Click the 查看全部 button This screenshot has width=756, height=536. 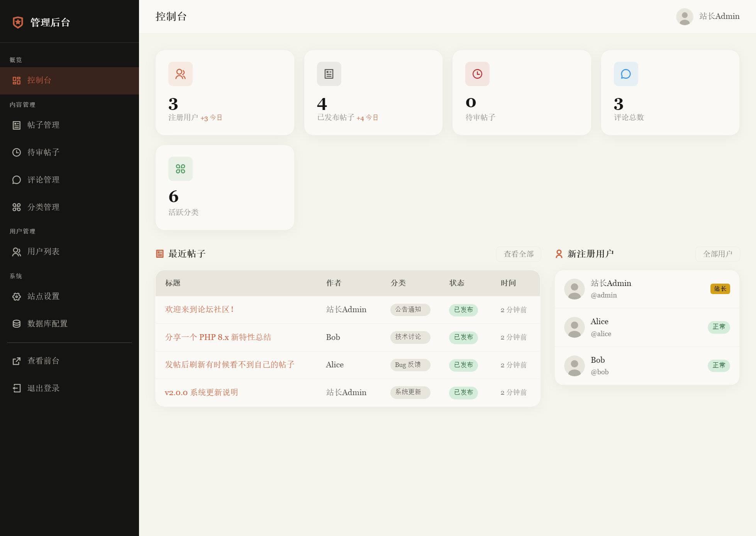pos(519,254)
